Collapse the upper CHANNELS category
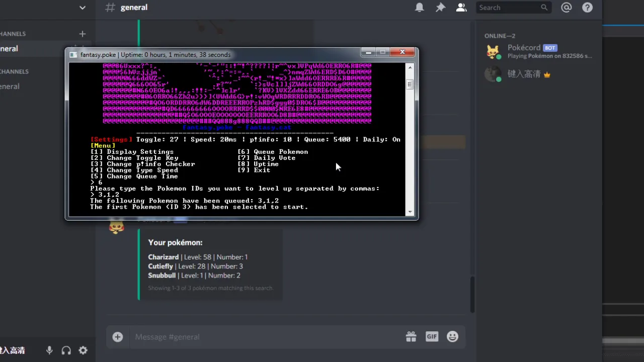The width and height of the screenshot is (644, 362). click(x=13, y=34)
